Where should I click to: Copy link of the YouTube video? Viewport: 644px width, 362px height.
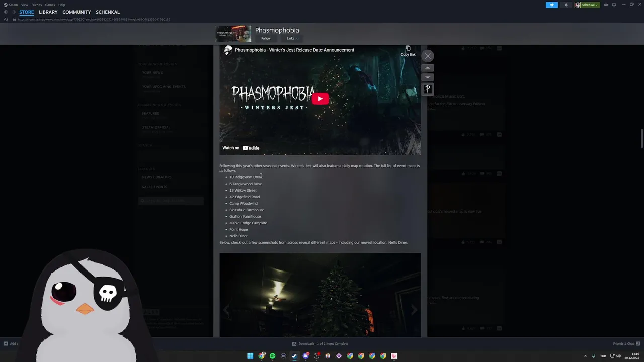click(408, 51)
